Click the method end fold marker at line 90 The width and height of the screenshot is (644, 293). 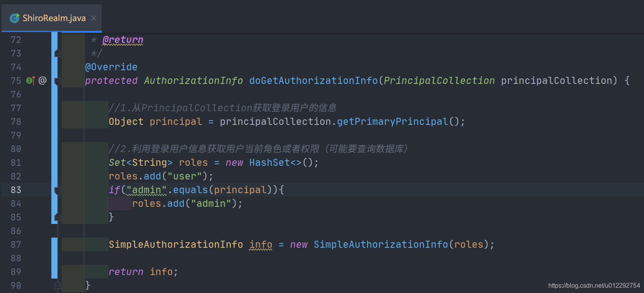tap(57, 285)
